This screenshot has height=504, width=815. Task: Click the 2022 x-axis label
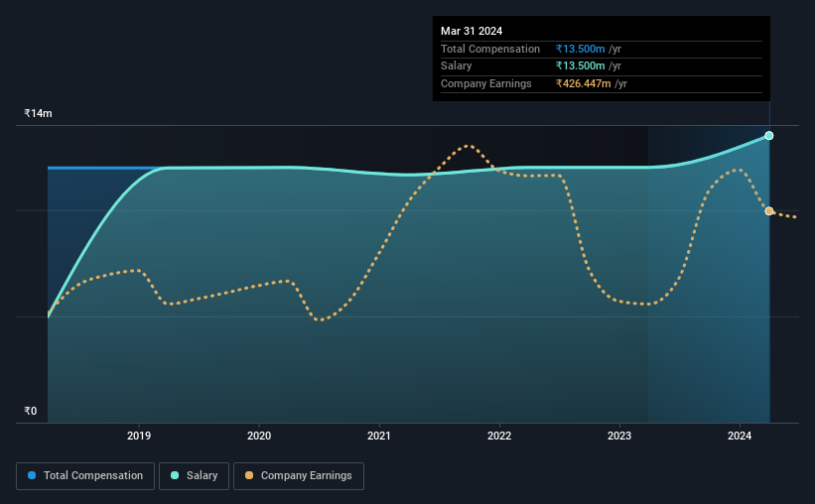(x=499, y=436)
